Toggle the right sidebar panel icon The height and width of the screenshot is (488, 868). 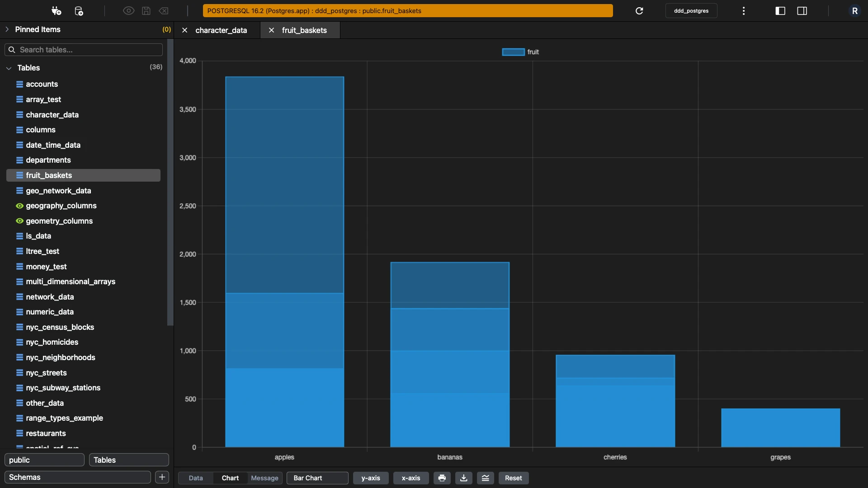(802, 11)
